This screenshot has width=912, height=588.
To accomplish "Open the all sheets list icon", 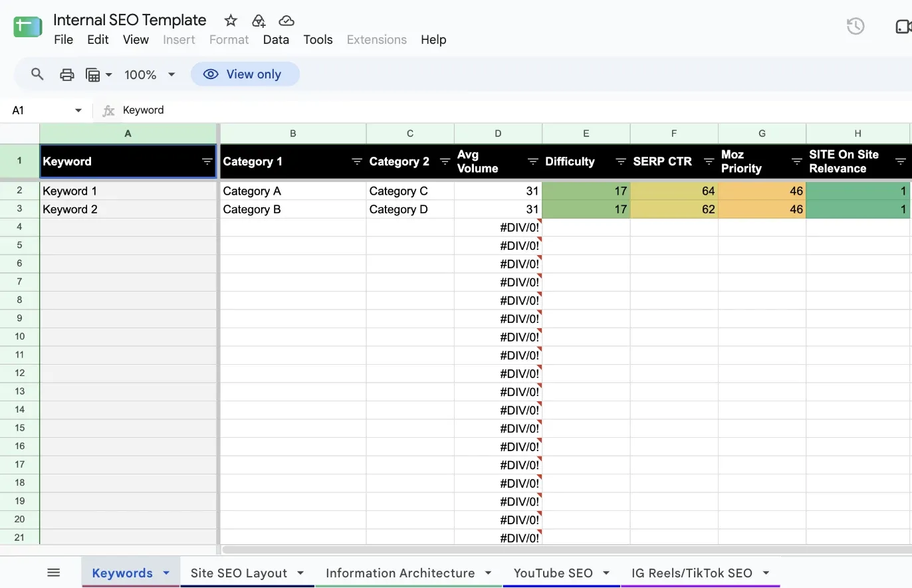I will tap(54, 573).
